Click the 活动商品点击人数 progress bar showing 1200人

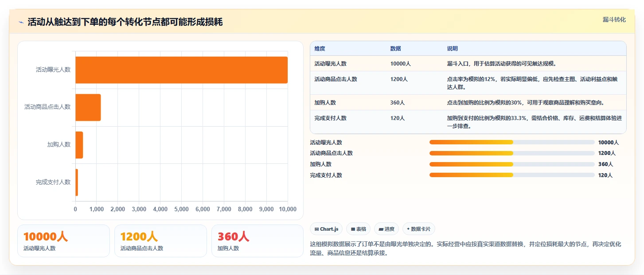[512, 153]
